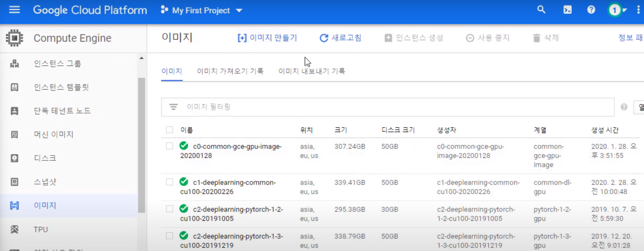
Task: Open image c0-common-gce-gpu-image-20200128 name
Action: pos(231,151)
